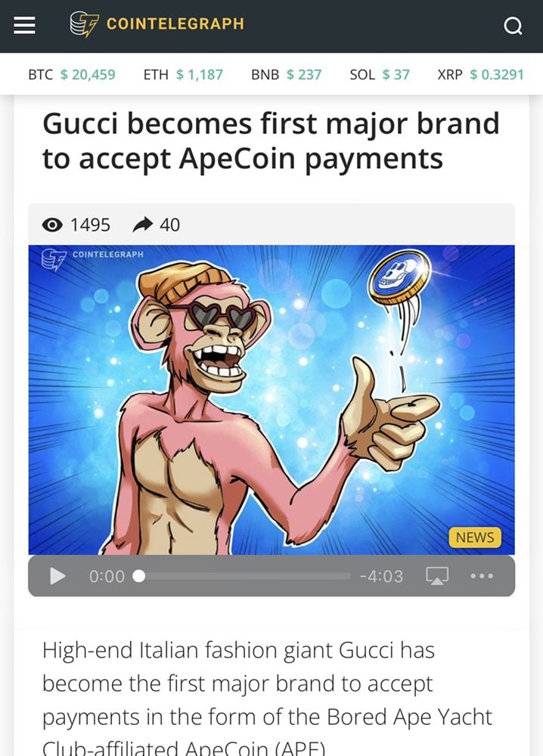The image size is (543, 756).
Task: Play the article audio
Action: point(58,575)
